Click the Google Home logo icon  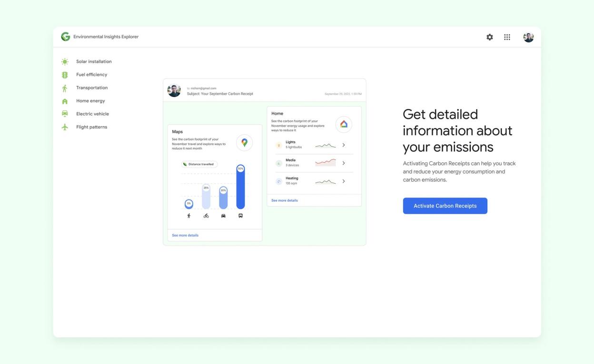click(344, 124)
